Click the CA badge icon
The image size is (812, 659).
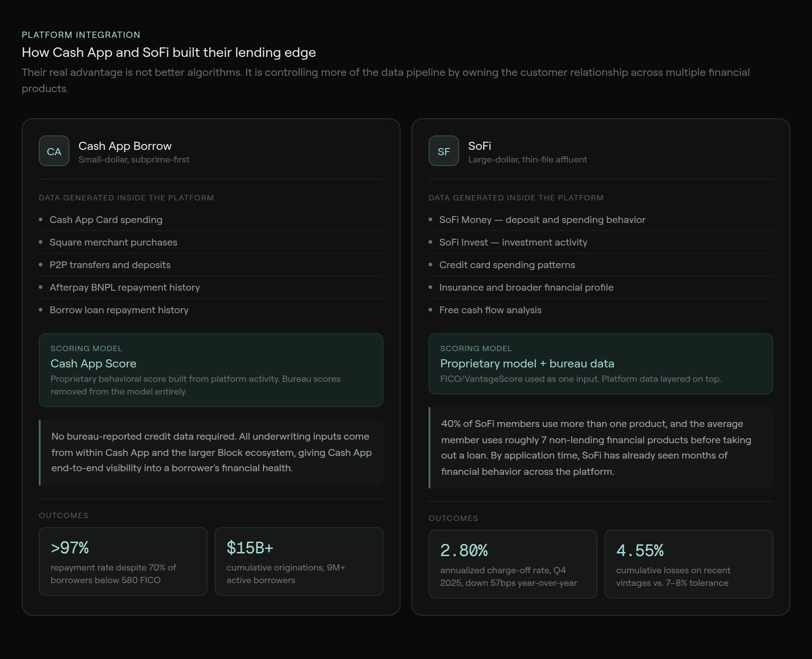pyautogui.click(x=54, y=151)
